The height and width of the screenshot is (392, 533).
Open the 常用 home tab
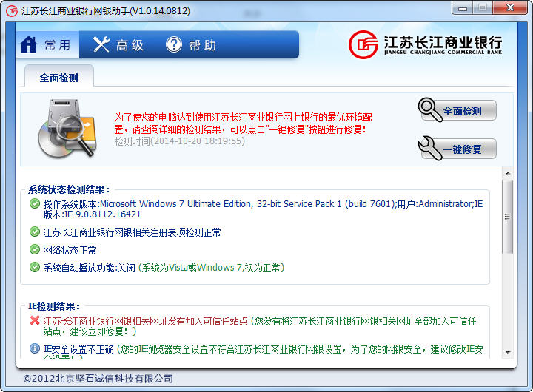[x=47, y=44]
